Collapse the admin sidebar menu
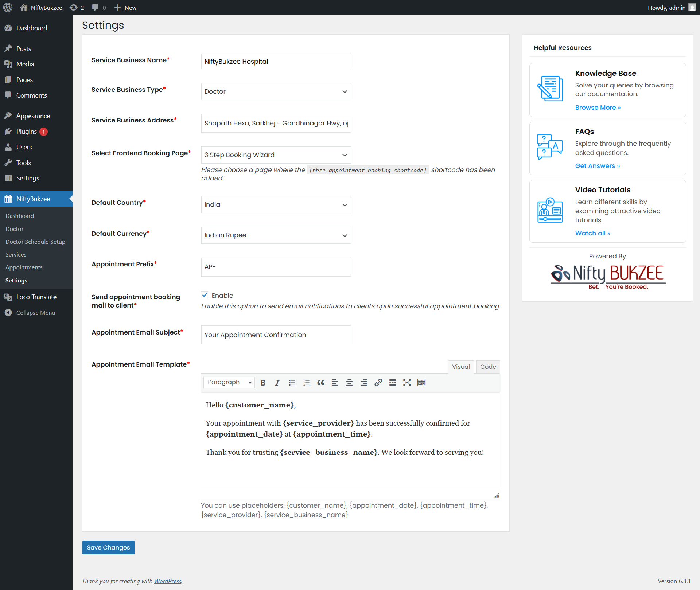Screen dimensions: 700x590 pyautogui.click(x=35, y=313)
